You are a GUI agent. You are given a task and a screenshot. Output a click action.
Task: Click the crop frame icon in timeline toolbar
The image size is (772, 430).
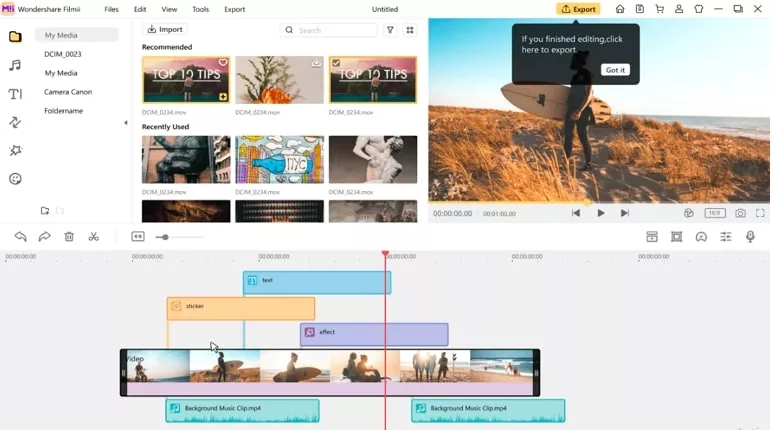(676, 237)
